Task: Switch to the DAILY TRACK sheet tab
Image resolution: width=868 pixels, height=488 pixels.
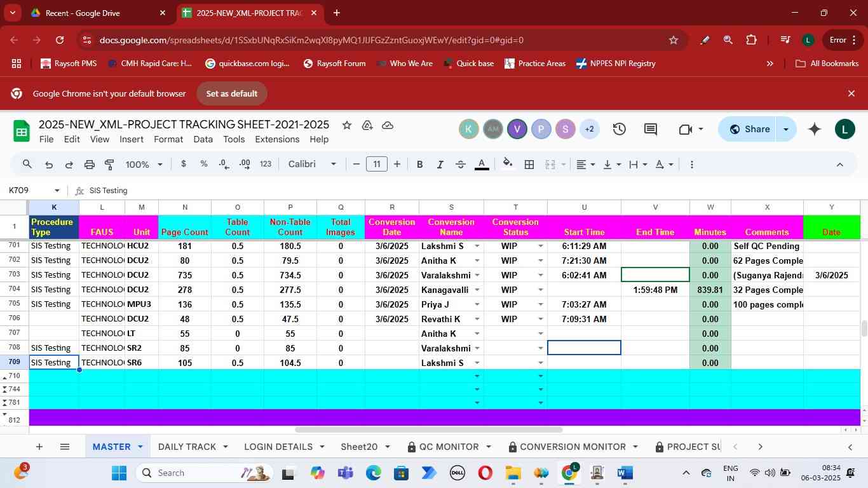Action: click(187, 447)
